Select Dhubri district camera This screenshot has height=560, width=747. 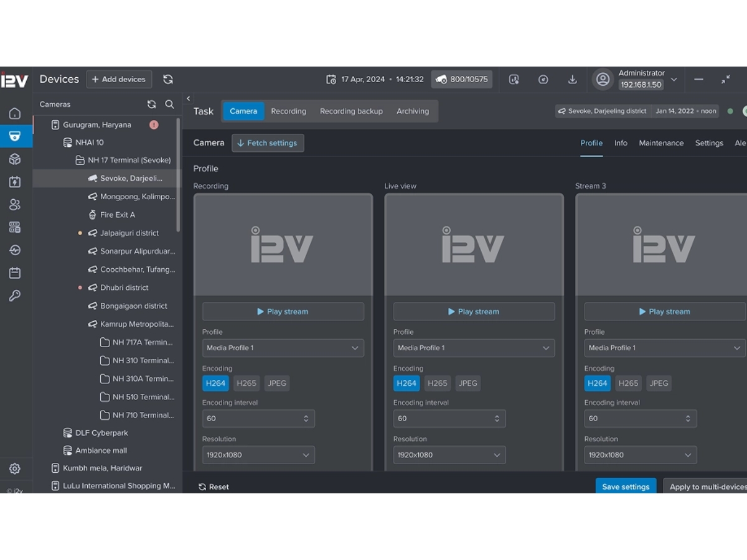125,287
